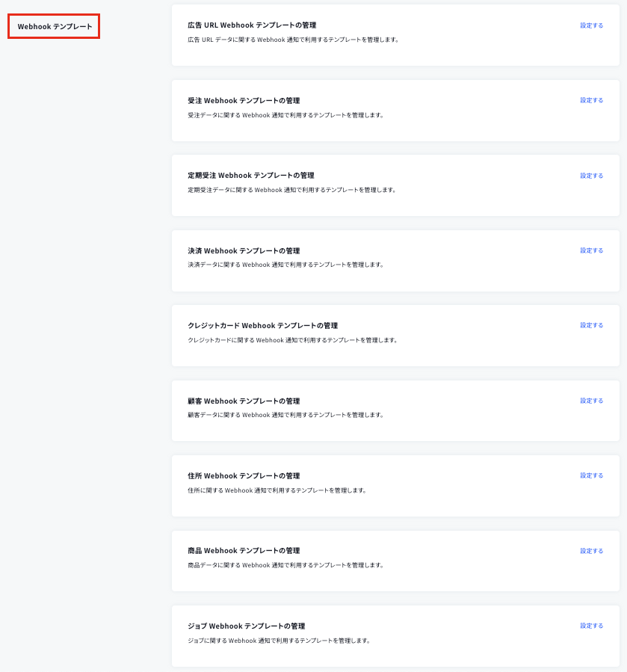Click description 商品データに関する Webhook 通知
The image size is (627, 672).
286,565
